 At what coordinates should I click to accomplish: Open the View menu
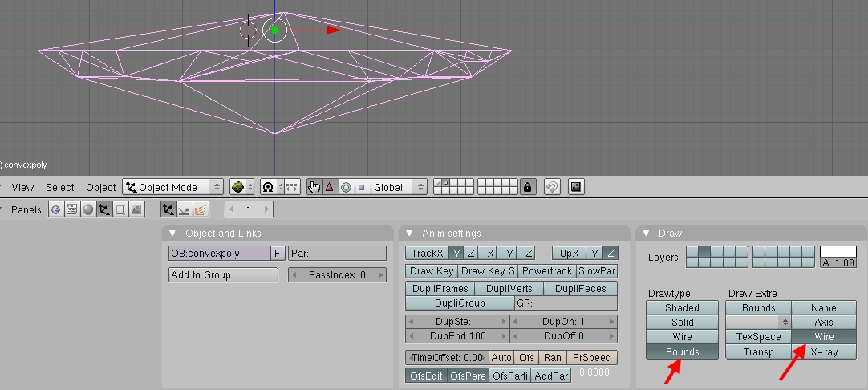coord(22,187)
